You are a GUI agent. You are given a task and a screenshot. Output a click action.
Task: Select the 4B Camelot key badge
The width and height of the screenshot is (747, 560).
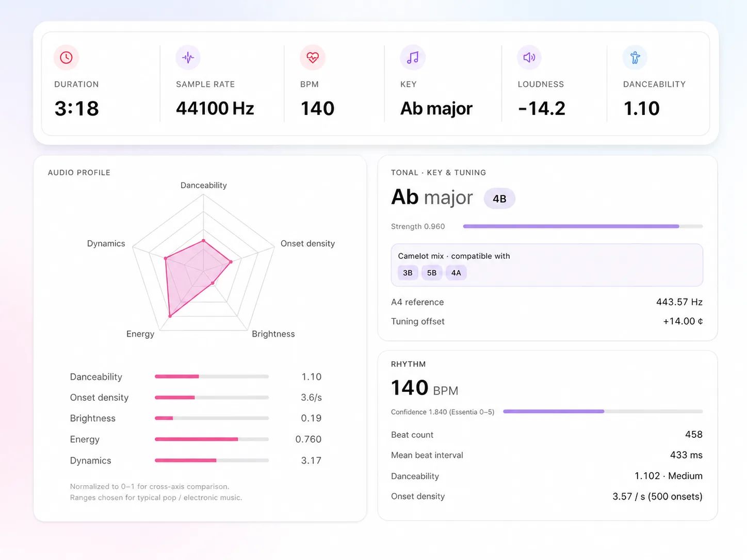point(499,199)
